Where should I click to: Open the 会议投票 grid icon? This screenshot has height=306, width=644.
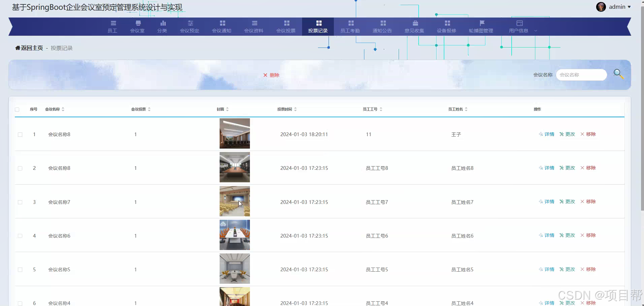287,23
